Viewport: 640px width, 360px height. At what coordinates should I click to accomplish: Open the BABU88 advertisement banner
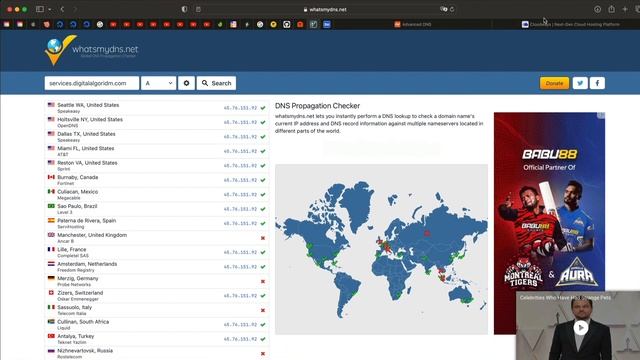(549, 223)
